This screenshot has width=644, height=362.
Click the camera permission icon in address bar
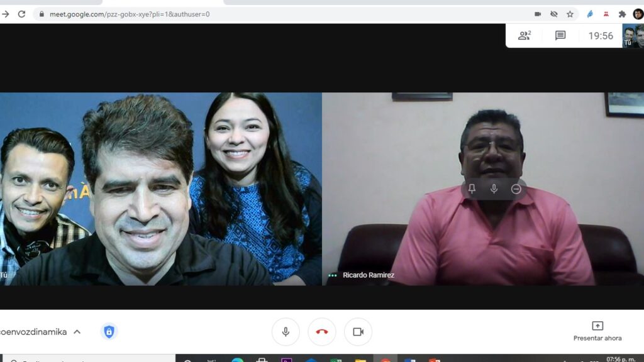click(538, 14)
